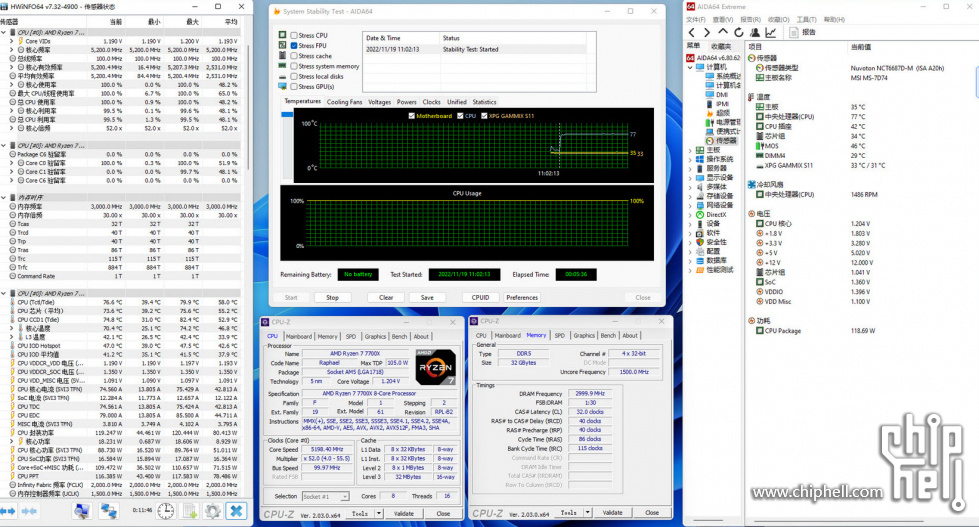Open HWiNFO summary magnifier monitor icon
Screen dimensions: 979x527
(81, 511)
